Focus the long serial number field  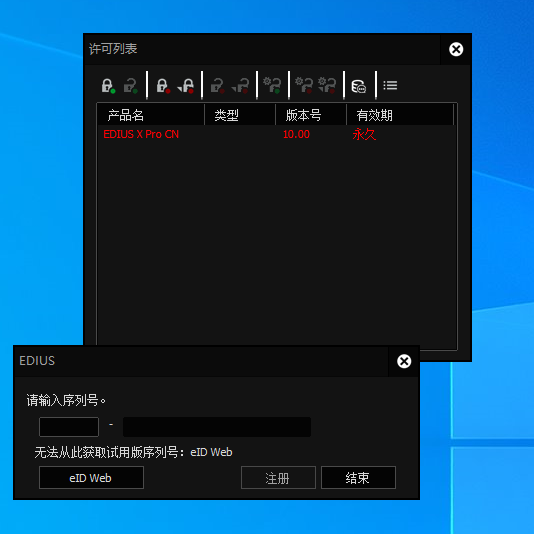tap(217, 427)
